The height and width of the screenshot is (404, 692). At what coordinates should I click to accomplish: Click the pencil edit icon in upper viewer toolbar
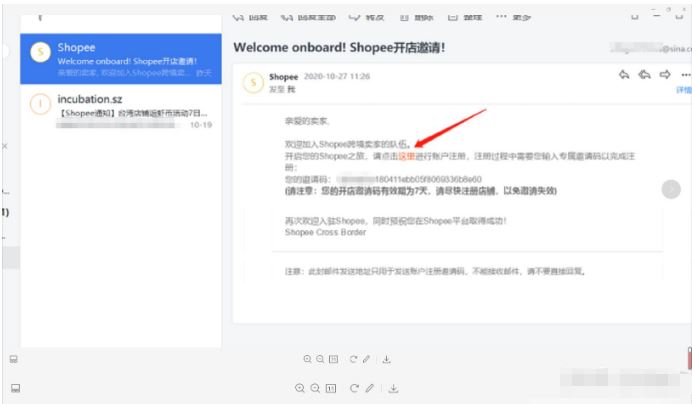point(366,359)
